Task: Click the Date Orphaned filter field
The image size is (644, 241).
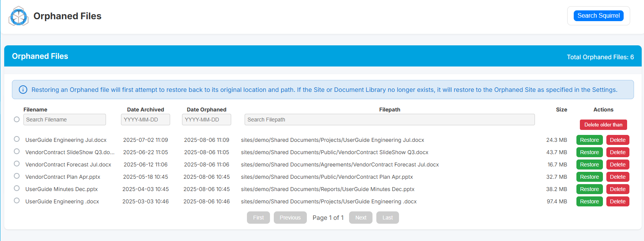Action: click(206, 120)
